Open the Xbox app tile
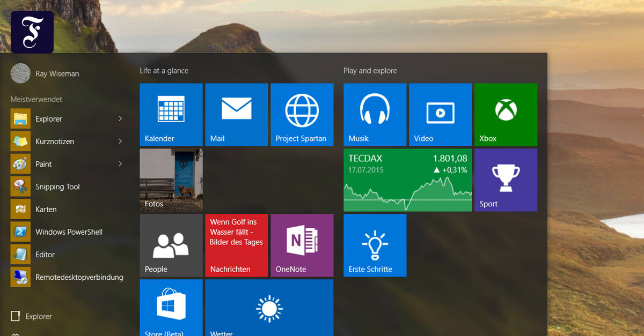 coord(505,114)
